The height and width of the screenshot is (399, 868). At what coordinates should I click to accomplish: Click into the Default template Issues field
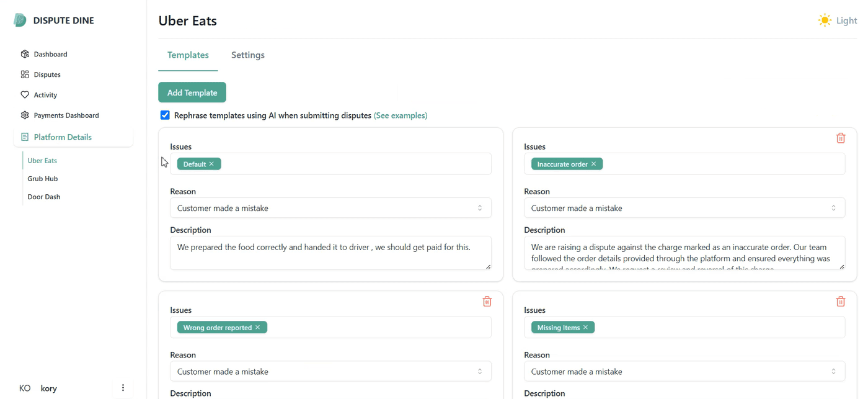(330, 164)
